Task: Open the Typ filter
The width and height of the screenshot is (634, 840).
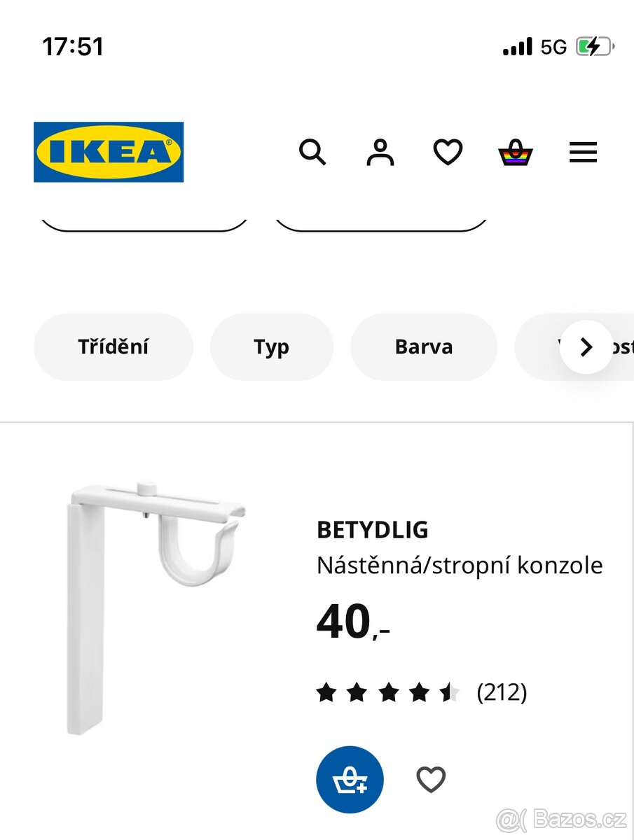Action: click(272, 346)
